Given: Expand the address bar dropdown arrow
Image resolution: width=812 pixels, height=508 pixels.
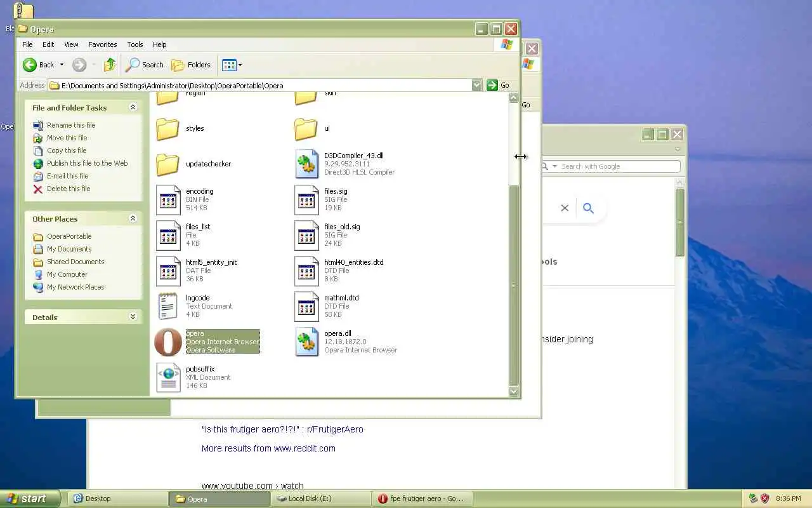Looking at the screenshot, I should (x=476, y=85).
